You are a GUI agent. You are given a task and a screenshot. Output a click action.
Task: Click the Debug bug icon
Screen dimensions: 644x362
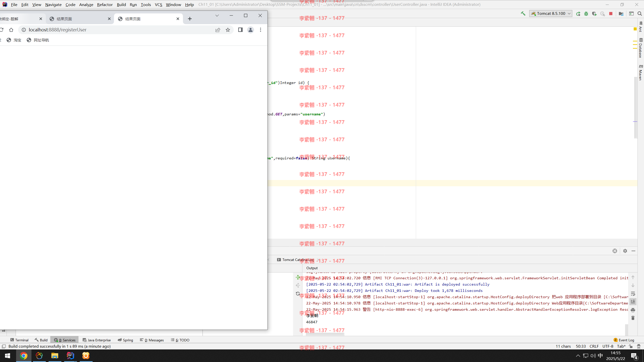click(x=586, y=14)
